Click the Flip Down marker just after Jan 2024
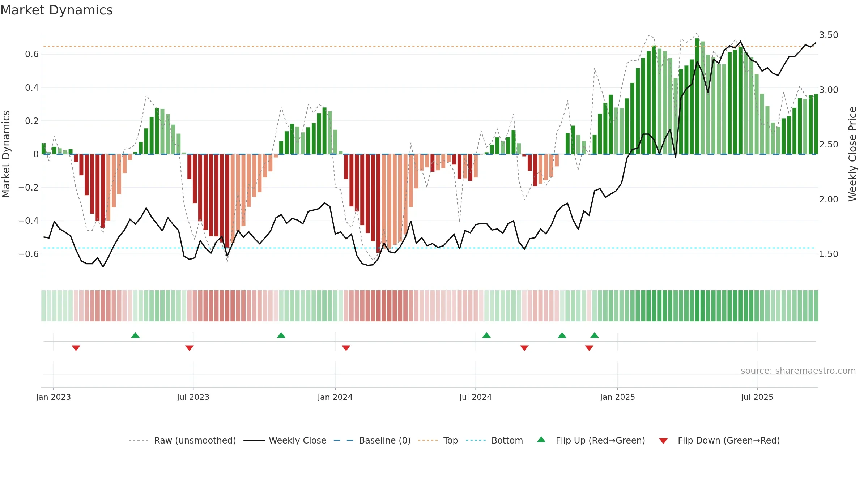This screenshot has height=488, width=868. [346, 348]
